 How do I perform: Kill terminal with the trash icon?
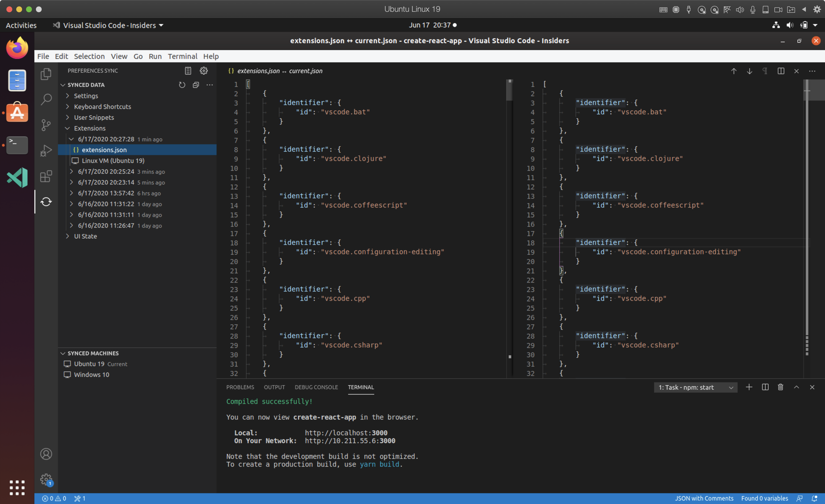pyautogui.click(x=781, y=387)
